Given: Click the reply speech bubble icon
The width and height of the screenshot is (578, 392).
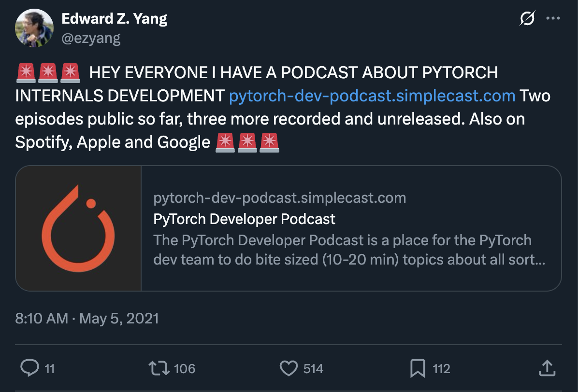Looking at the screenshot, I should click(x=29, y=368).
